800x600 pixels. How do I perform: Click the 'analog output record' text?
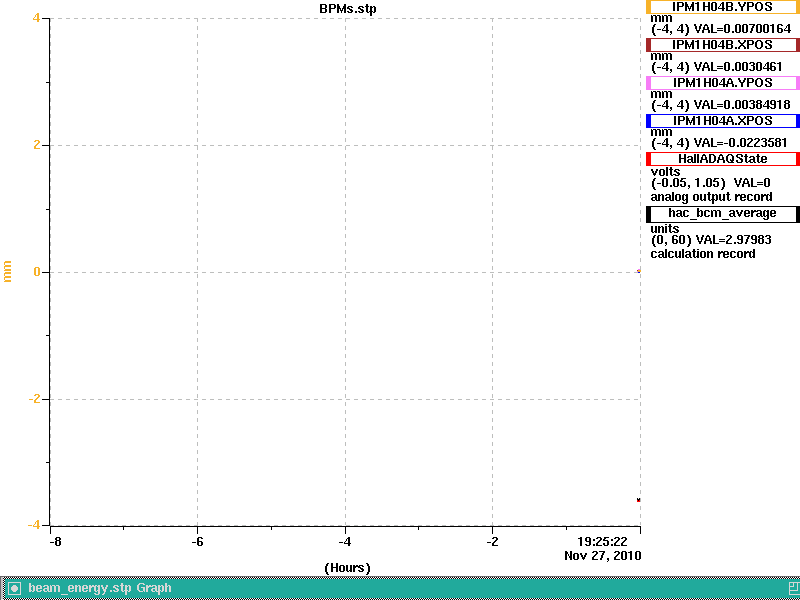pyautogui.click(x=711, y=197)
